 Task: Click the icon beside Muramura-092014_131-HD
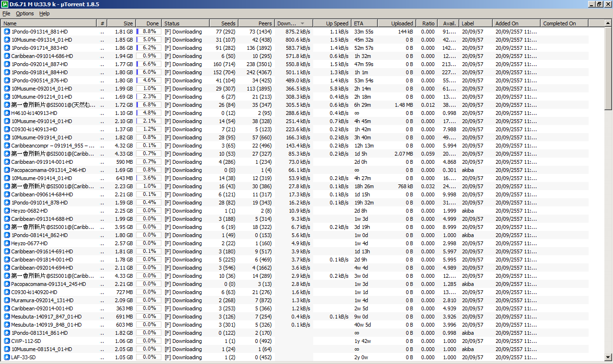click(7, 300)
